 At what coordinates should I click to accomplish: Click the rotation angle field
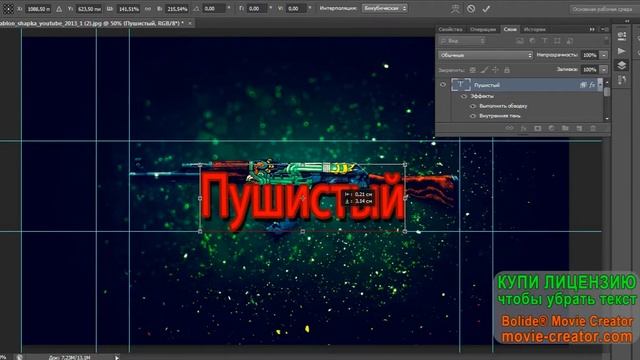pos(213,9)
